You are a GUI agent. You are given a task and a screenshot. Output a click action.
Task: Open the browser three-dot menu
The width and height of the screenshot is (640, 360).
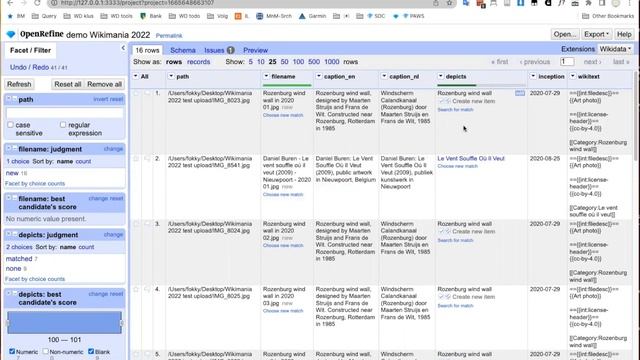coord(629,3)
